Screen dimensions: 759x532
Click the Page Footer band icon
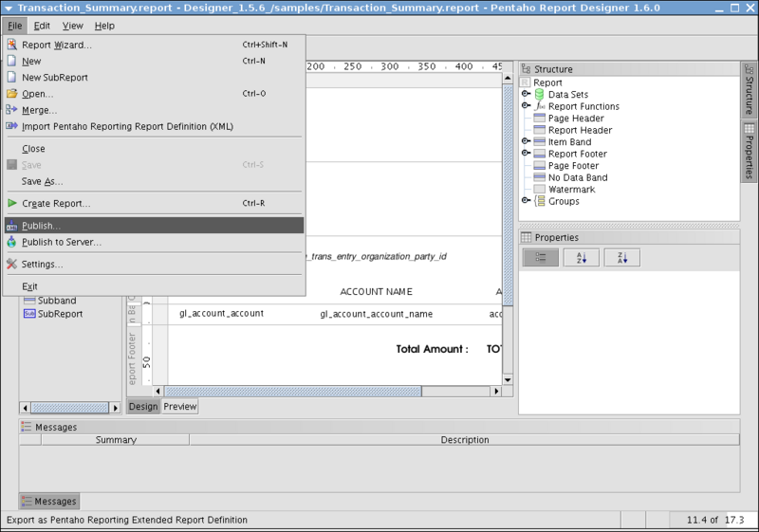point(539,165)
